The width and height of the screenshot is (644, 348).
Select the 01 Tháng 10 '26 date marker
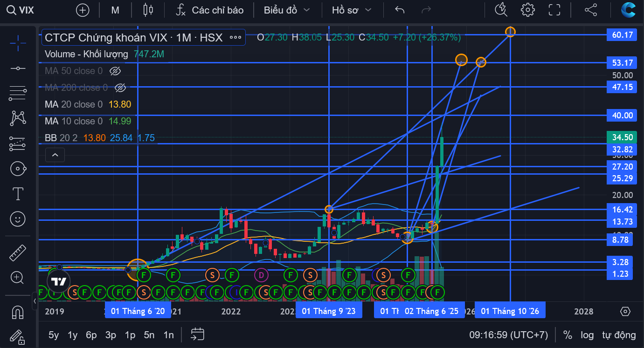pyautogui.click(x=510, y=311)
